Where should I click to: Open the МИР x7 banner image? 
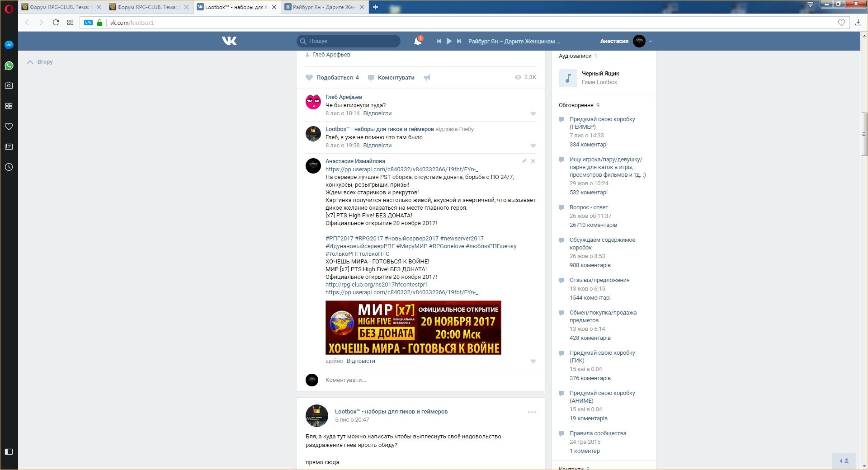click(x=413, y=328)
